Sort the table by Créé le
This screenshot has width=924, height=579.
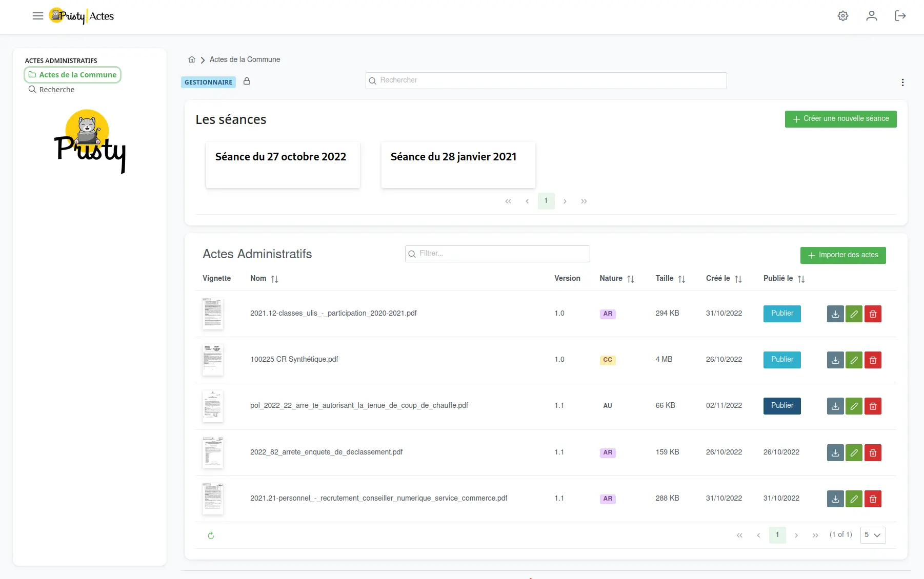738,279
